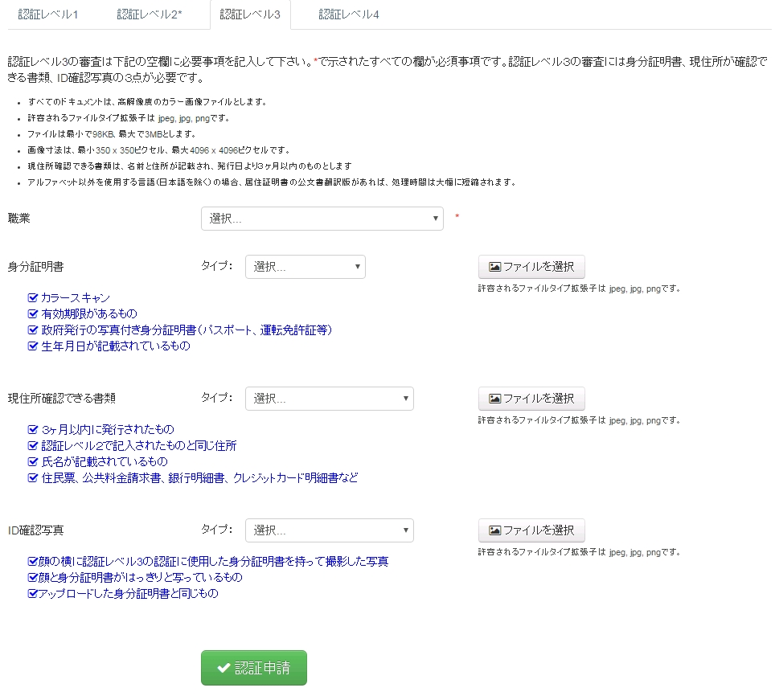This screenshot has height=700, width=775.
Task: Click the checkmark beside 政府発行の写真付き身分証明書
Action: coord(33,330)
